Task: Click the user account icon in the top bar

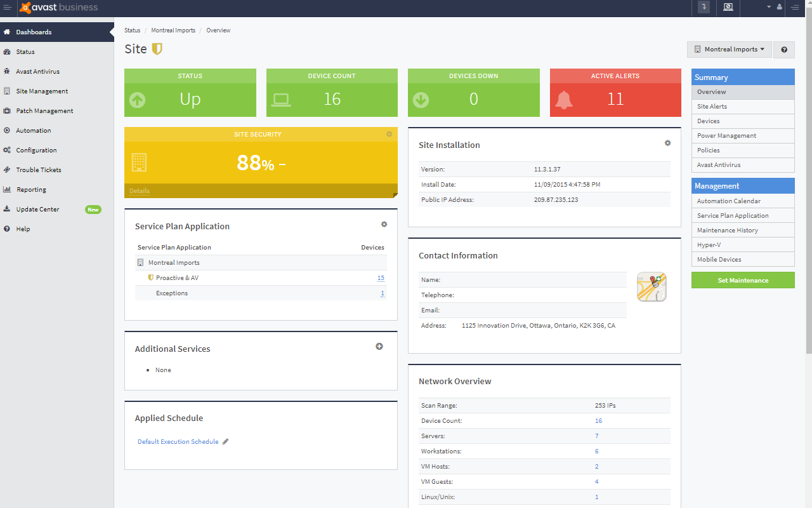Action: [779, 8]
